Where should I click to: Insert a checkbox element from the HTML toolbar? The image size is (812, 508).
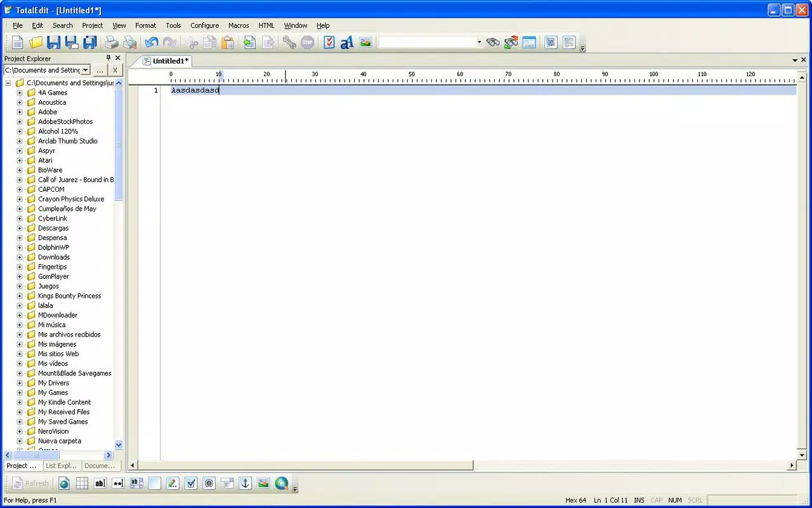click(190, 483)
